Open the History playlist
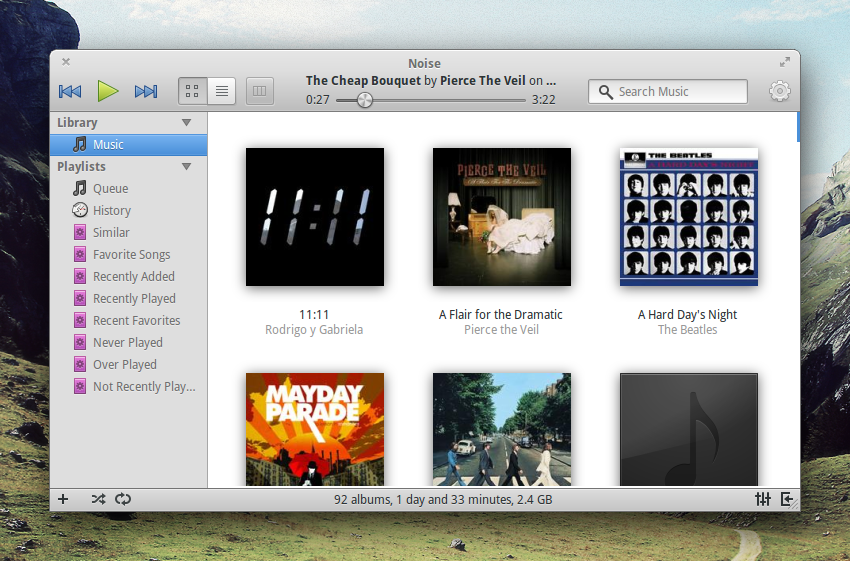 point(111,211)
